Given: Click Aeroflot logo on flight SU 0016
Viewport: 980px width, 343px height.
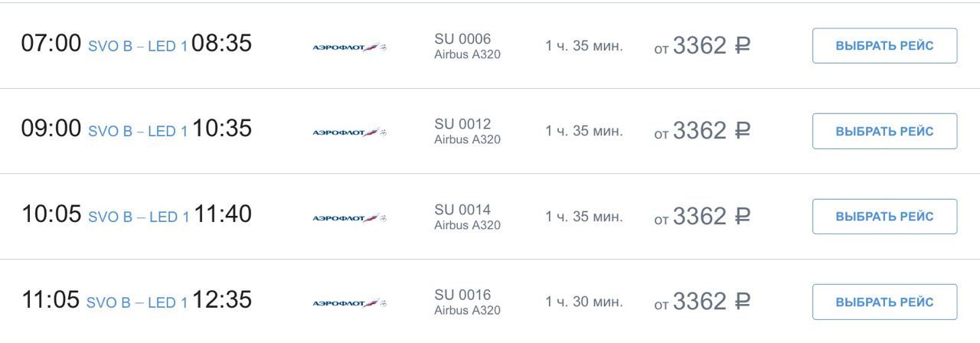Looking at the screenshot, I should pos(350,302).
